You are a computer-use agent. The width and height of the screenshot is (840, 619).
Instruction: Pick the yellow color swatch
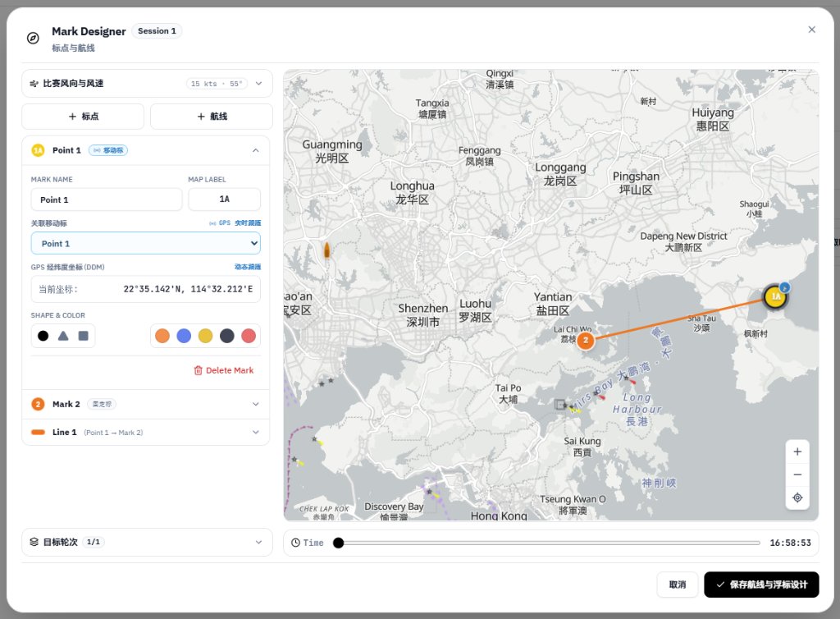click(x=205, y=336)
